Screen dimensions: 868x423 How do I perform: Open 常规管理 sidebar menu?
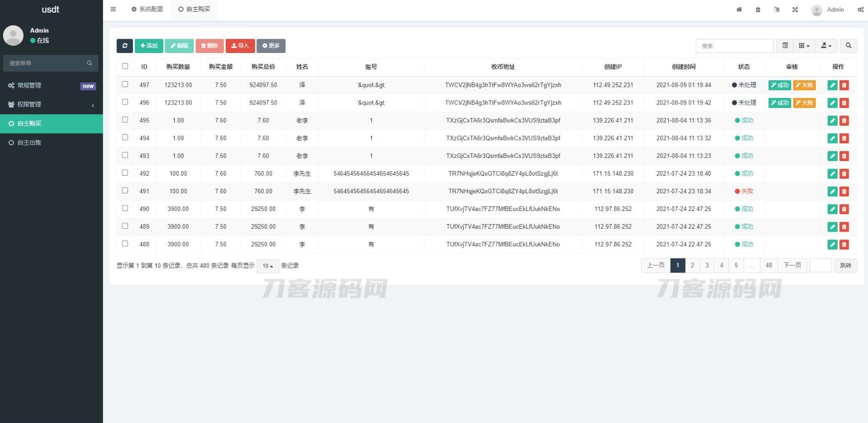coord(51,86)
